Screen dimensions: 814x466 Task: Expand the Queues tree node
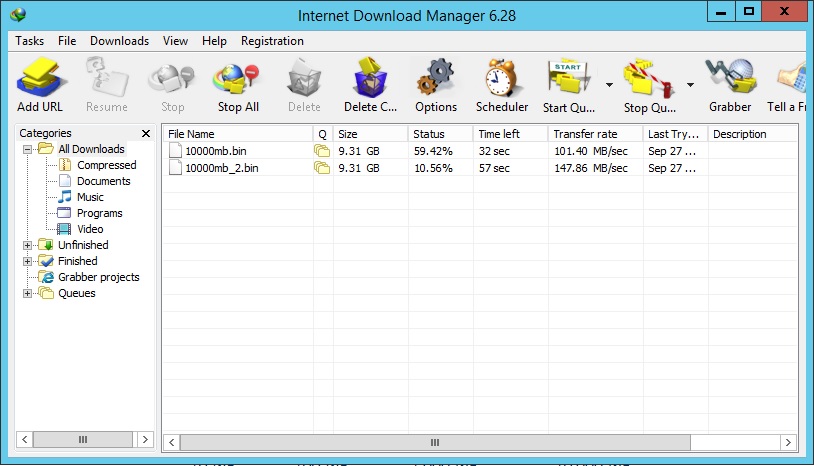click(x=28, y=293)
